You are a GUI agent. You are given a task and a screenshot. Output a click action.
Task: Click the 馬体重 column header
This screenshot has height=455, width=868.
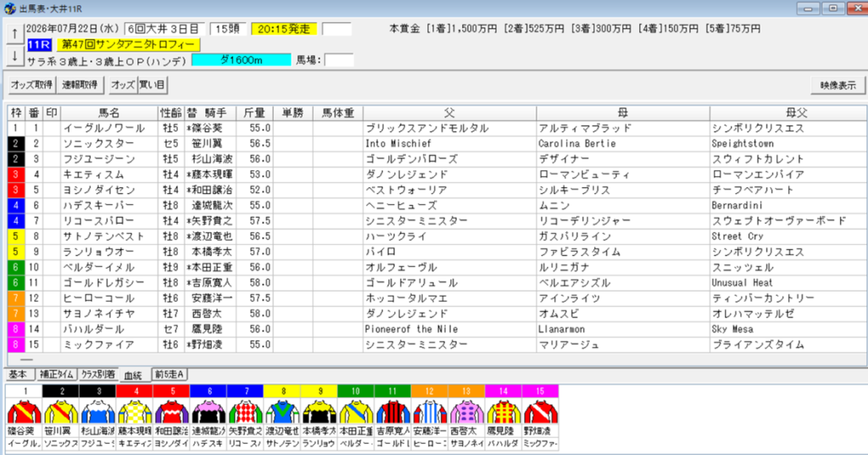(x=337, y=113)
